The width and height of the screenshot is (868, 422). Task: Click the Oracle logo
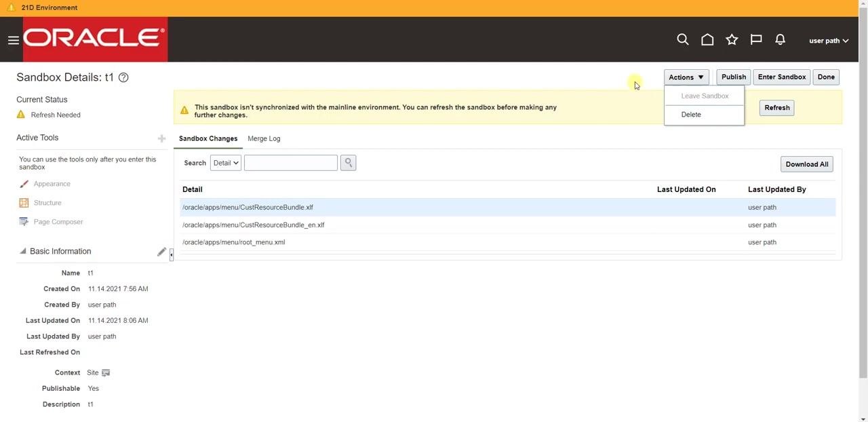pyautogui.click(x=95, y=39)
